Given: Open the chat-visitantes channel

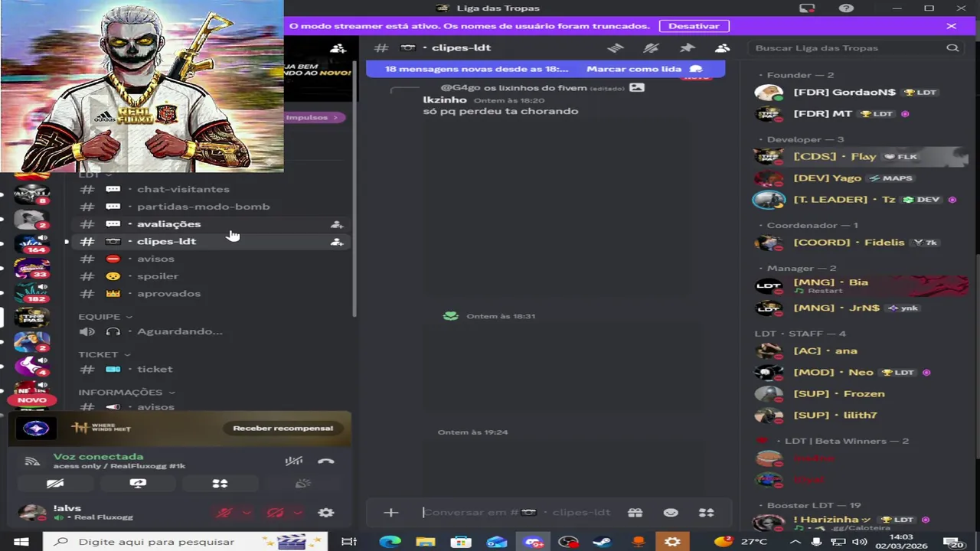Looking at the screenshot, I should coord(211,189).
